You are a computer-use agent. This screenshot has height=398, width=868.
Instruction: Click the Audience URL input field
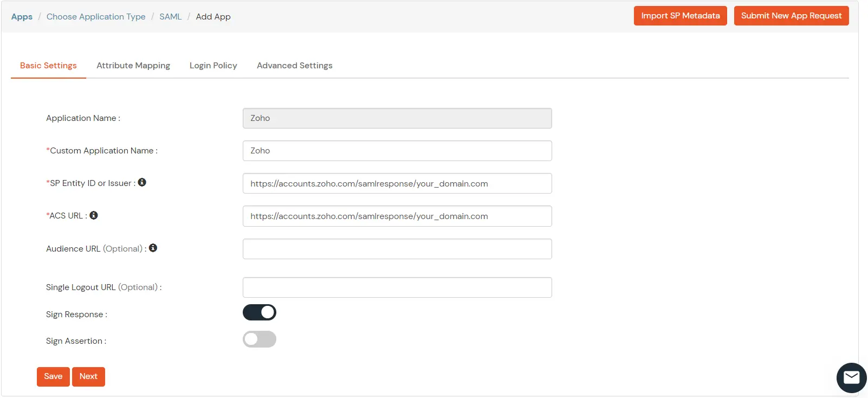[x=397, y=249]
